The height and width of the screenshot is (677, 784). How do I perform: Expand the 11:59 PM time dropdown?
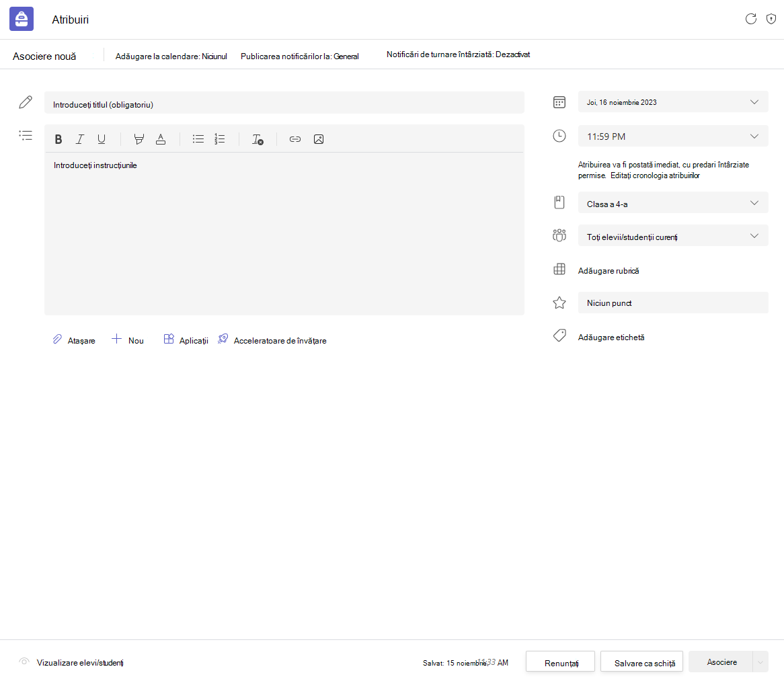[x=673, y=136]
